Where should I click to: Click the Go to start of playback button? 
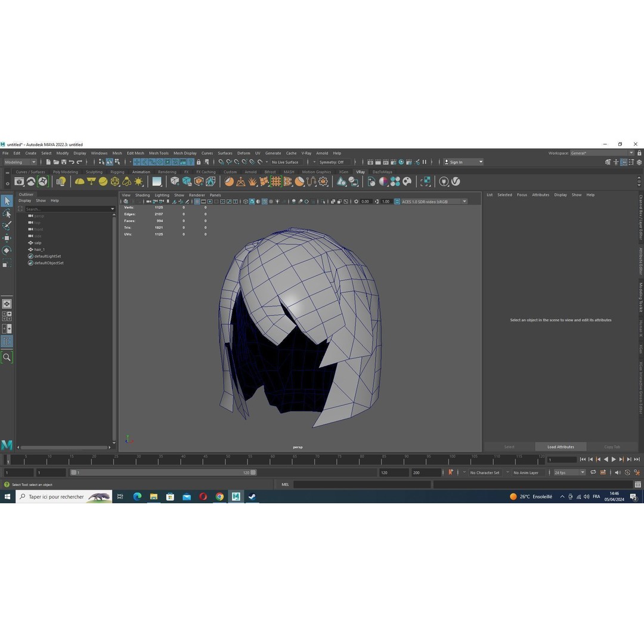click(x=583, y=459)
